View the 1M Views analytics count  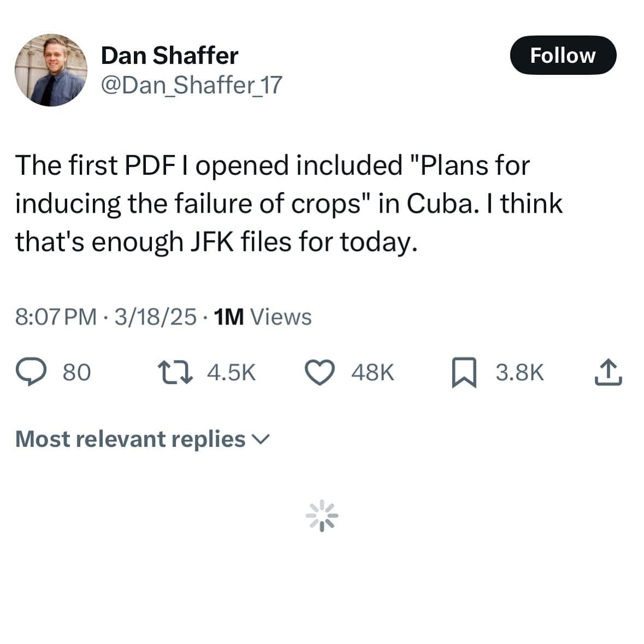pyautogui.click(x=263, y=317)
